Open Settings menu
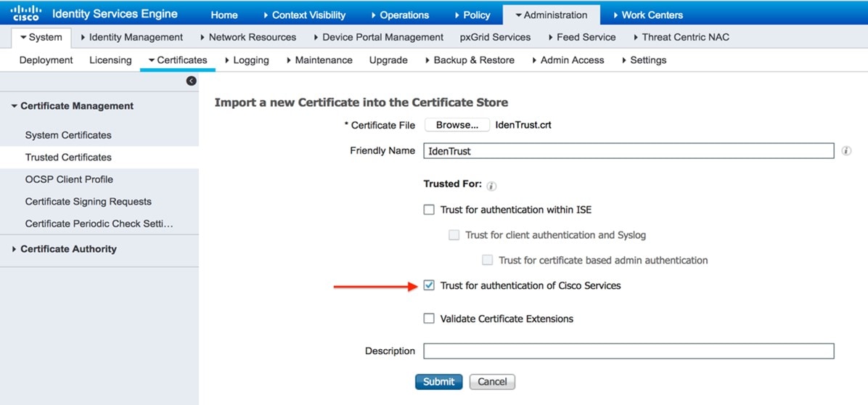The width and height of the screenshot is (868, 405). coord(644,60)
